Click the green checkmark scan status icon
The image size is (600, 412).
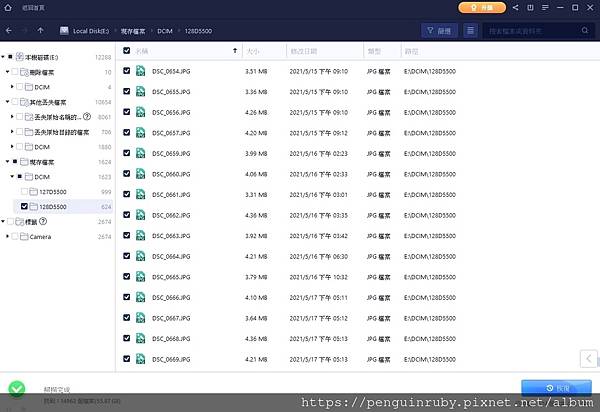point(17,389)
